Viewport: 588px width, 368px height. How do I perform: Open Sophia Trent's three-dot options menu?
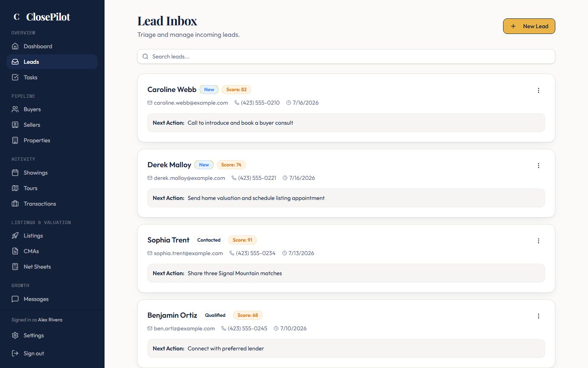539,241
